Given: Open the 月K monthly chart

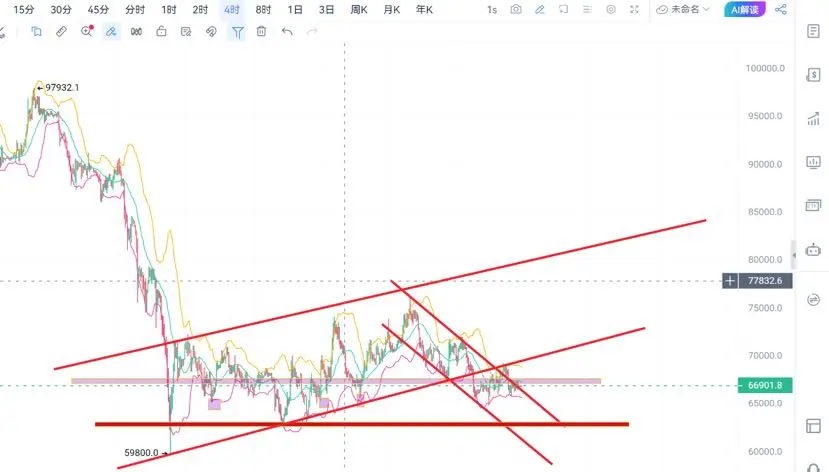Looking at the screenshot, I should pyautogui.click(x=392, y=10).
